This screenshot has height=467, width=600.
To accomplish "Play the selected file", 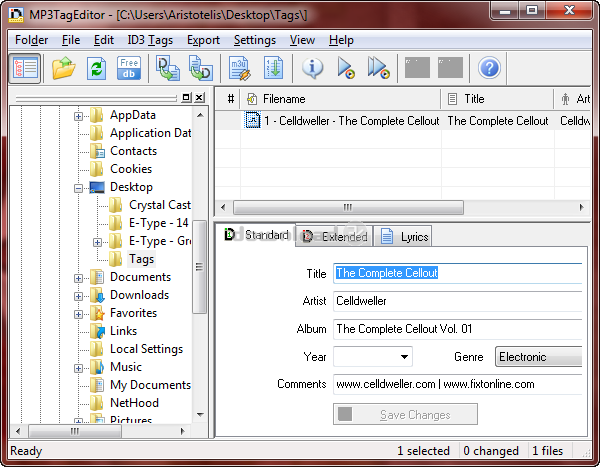I will 346,69.
